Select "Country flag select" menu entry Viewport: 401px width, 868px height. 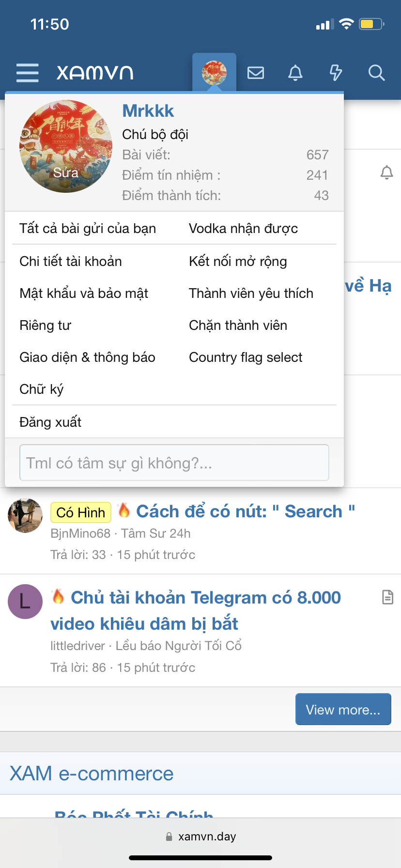coord(246,357)
